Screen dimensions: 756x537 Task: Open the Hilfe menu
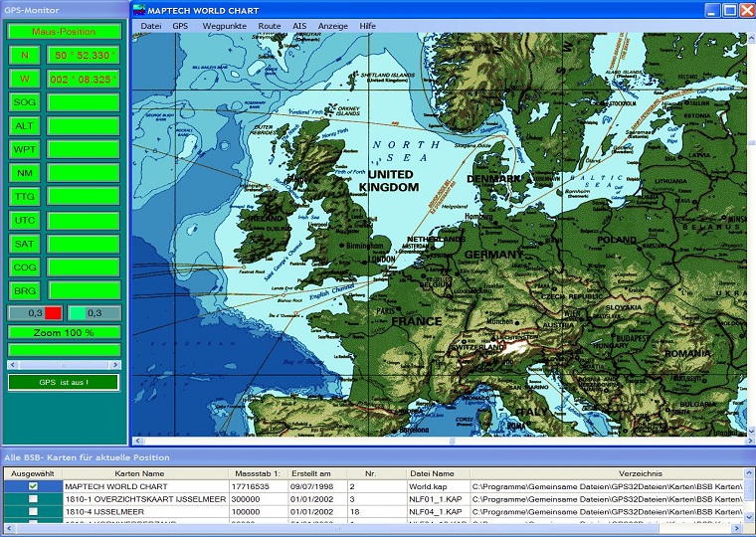(367, 26)
